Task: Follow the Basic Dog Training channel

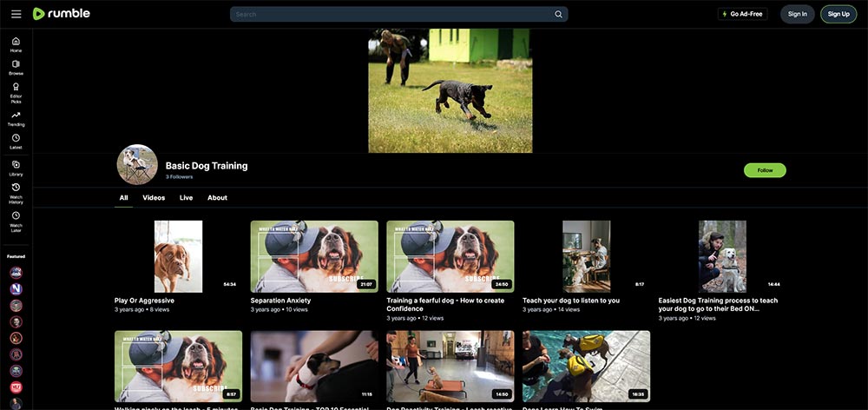Action: (x=765, y=170)
